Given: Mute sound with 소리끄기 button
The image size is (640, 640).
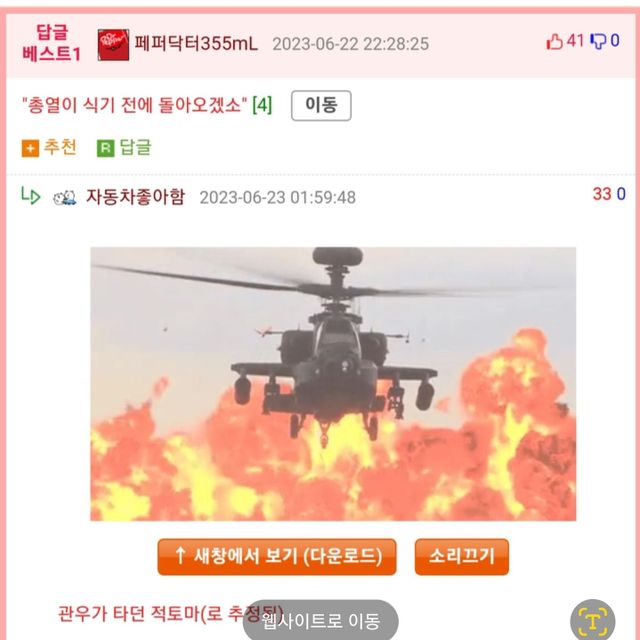Looking at the screenshot, I should 462,557.
